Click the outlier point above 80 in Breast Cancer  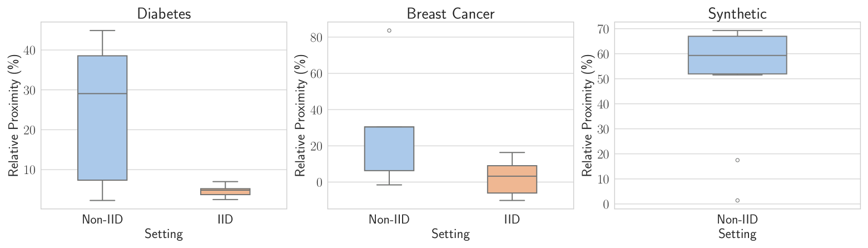389,31
